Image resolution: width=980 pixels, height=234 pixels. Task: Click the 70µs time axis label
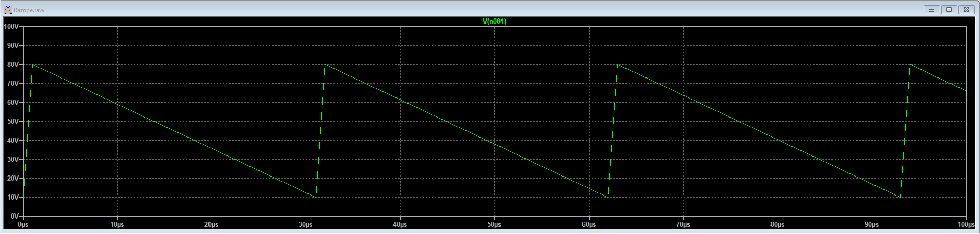683,225
